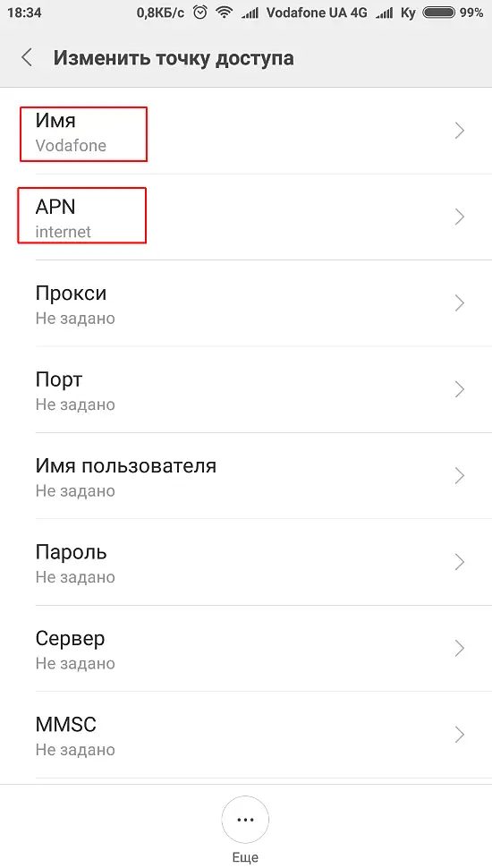Viewport: 492px width, 868px height.
Task: Tap the Еще label at bottom
Action: (245, 857)
